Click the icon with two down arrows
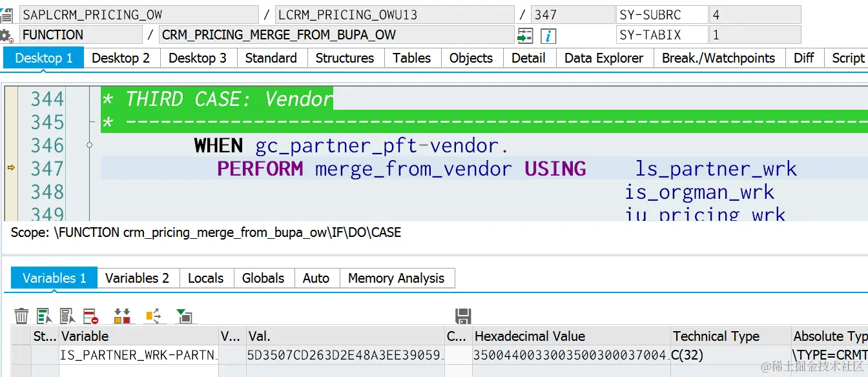The width and height of the screenshot is (868, 377). (x=122, y=316)
